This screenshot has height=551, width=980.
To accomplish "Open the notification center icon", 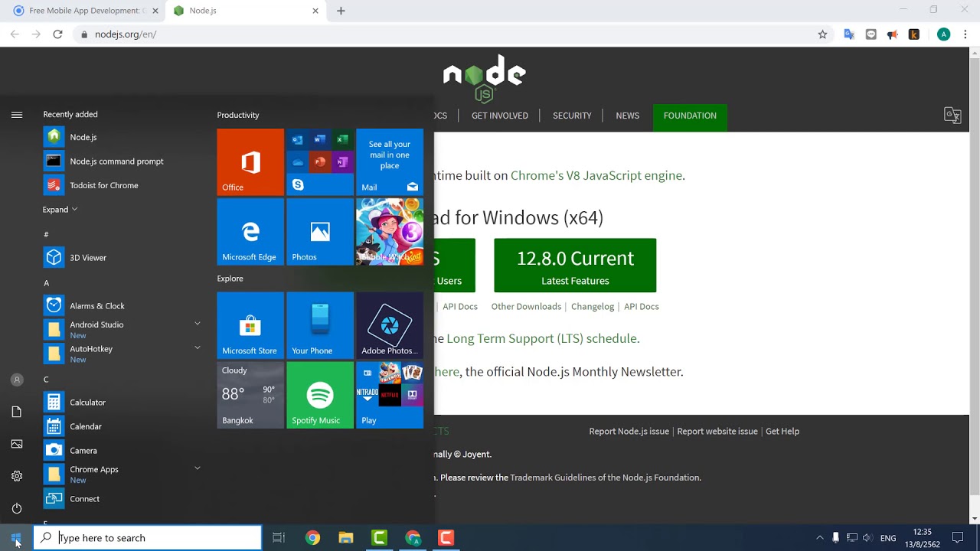I will click(957, 538).
